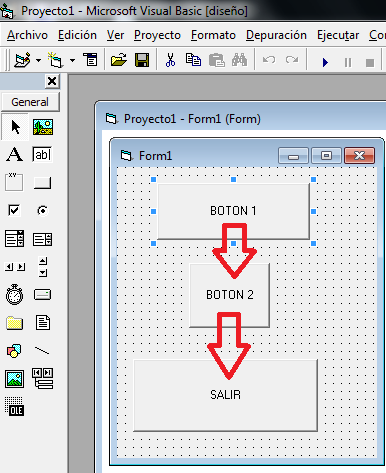Select the PictureBox control tool
This screenshot has height=473, width=386.
click(43, 127)
